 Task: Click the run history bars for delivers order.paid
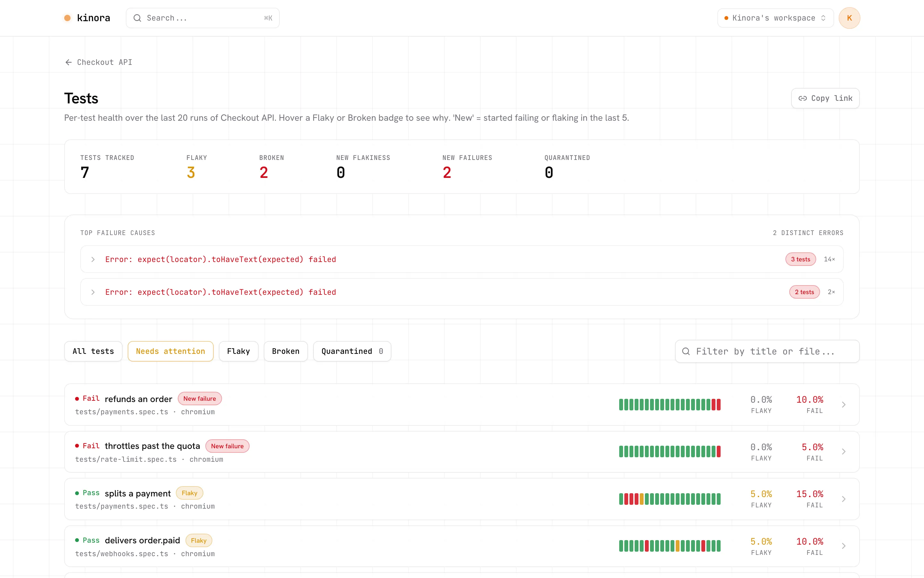(670, 546)
